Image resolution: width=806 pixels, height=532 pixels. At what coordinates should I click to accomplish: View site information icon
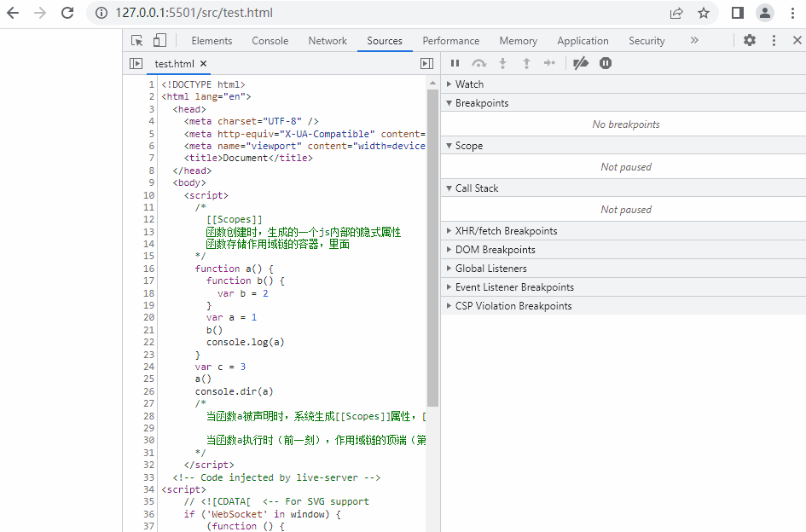(101, 13)
